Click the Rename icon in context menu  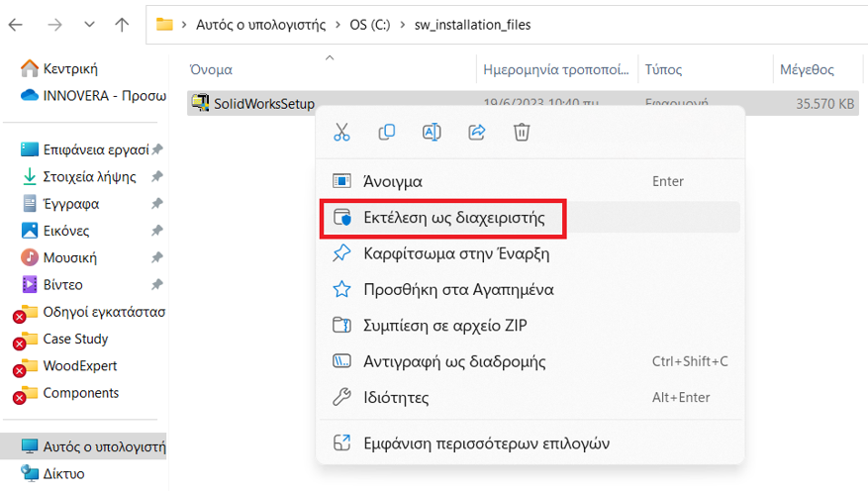432,132
